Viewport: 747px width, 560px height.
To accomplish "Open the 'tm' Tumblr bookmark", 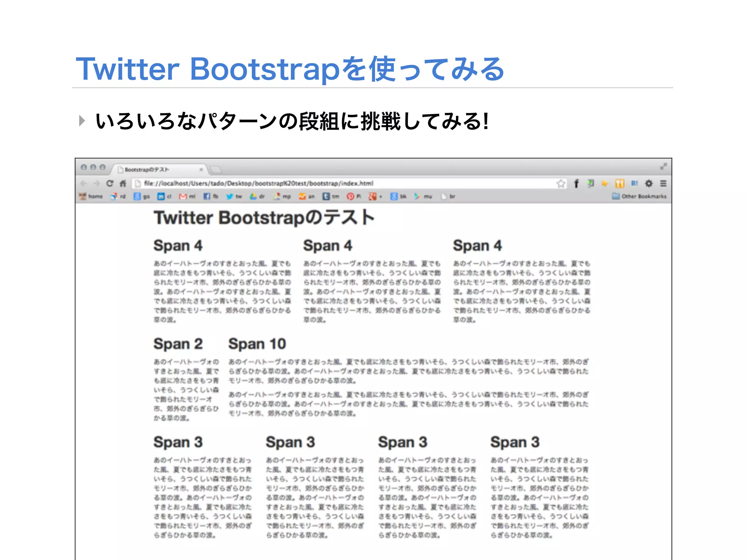I will click(331, 197).
